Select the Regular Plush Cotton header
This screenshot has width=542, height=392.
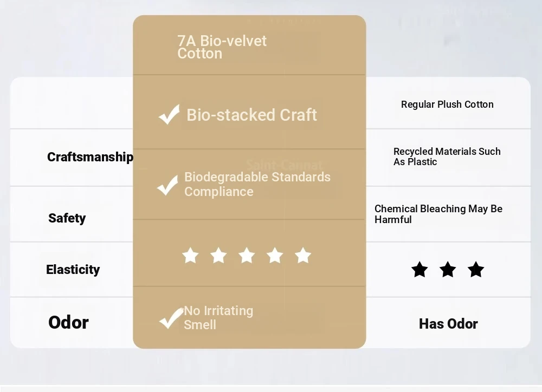tap(447, 104)
